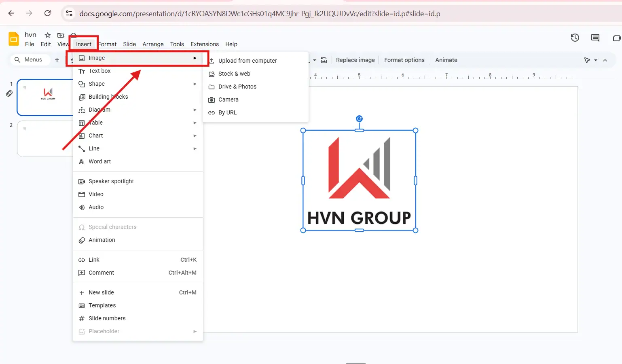
Task: Choose Comment in Insert menu
Action: [x=138, y=273]
